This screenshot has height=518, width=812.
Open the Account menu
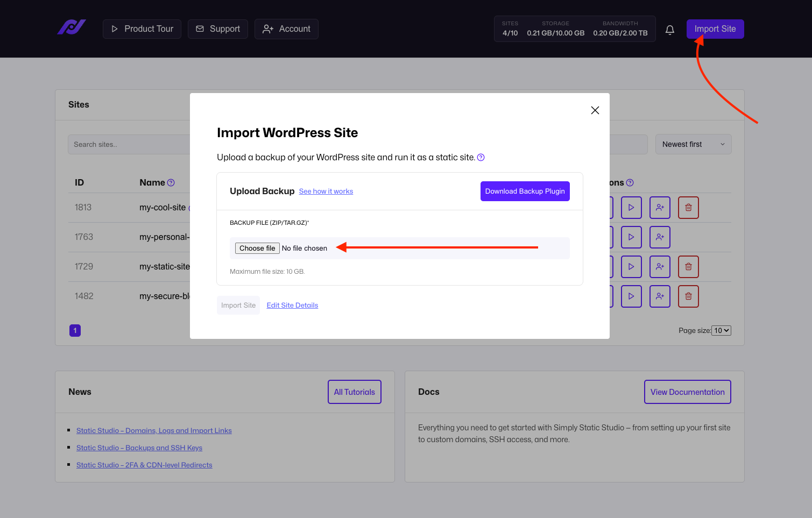[286, 29]
